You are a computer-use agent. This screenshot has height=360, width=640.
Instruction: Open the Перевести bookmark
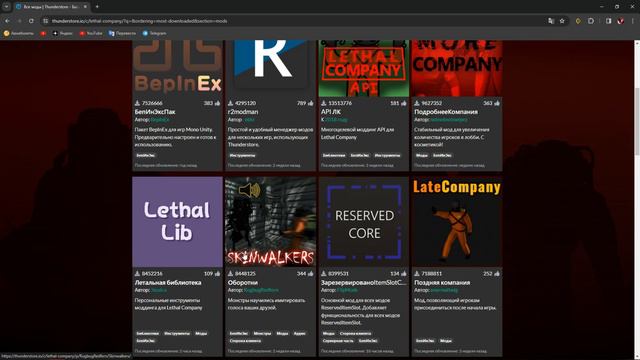(x=122, y=33)
